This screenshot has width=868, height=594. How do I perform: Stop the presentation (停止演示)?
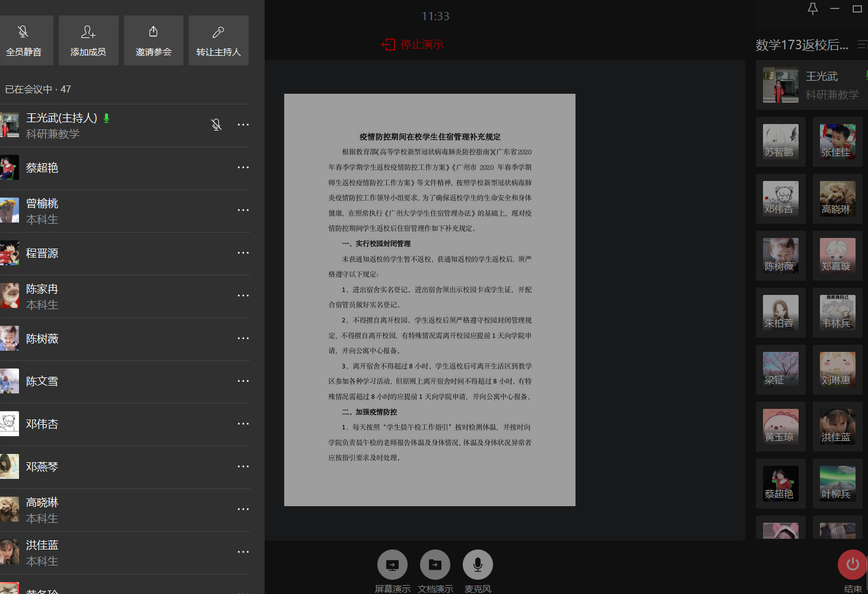point(413,45)
